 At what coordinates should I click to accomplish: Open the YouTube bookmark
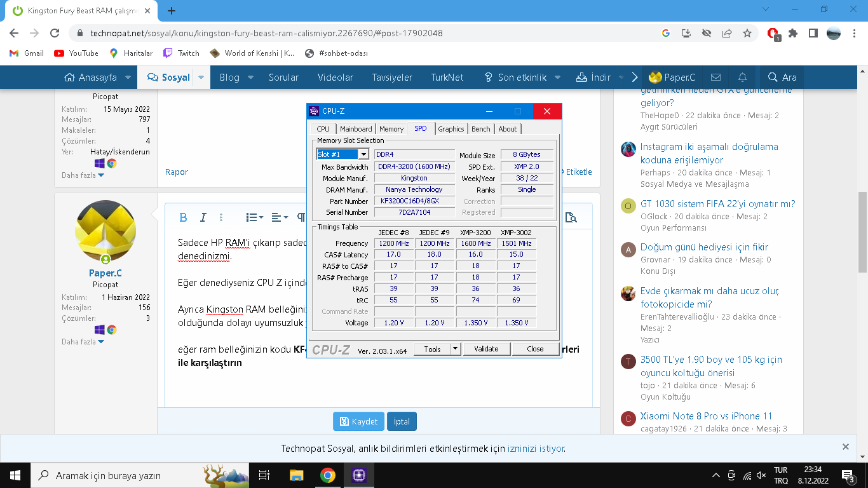point(76,53)
